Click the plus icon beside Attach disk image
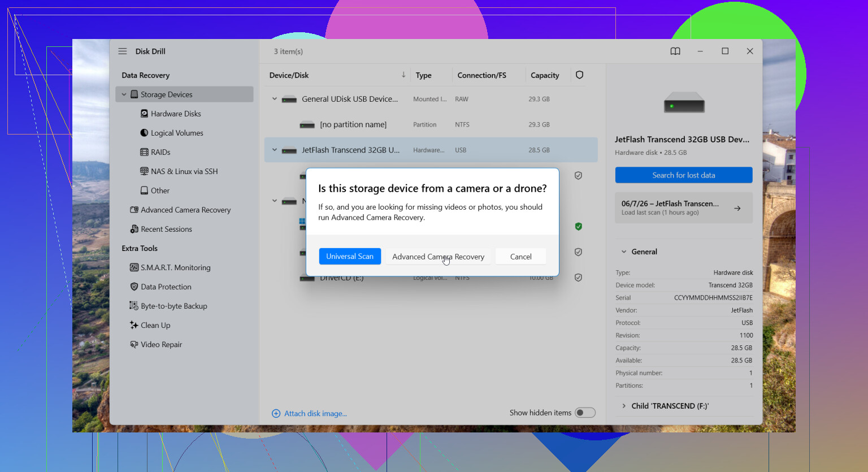Viewport: 868px width, 472px height. pyautogui.click(x=276, y=413)
